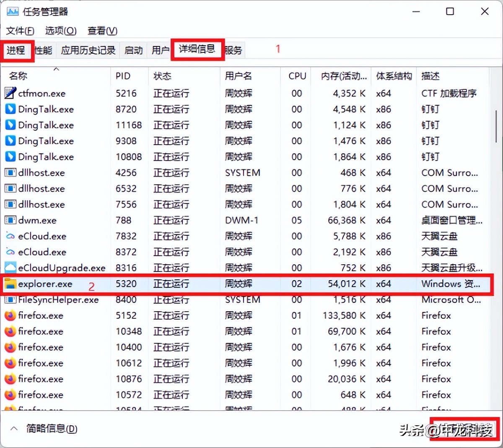Collapse to 简略信息(D) view
This screenshot has height=448, width=503.
[x=50, y=429]
